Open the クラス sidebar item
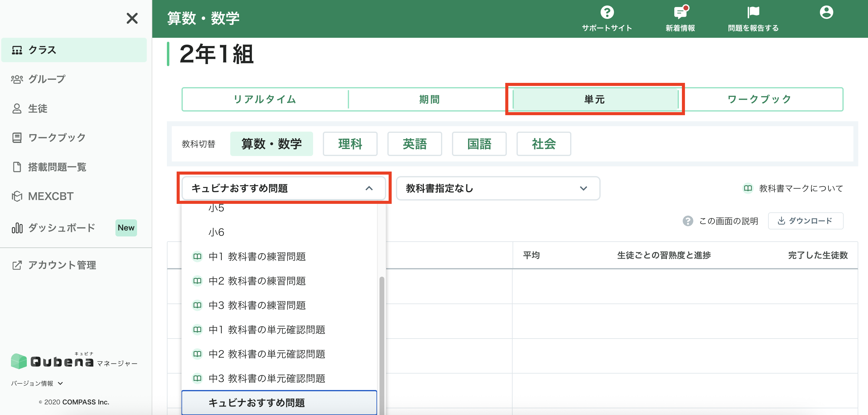The width and height of the screenshot is (868, 415). pos(74,50)
